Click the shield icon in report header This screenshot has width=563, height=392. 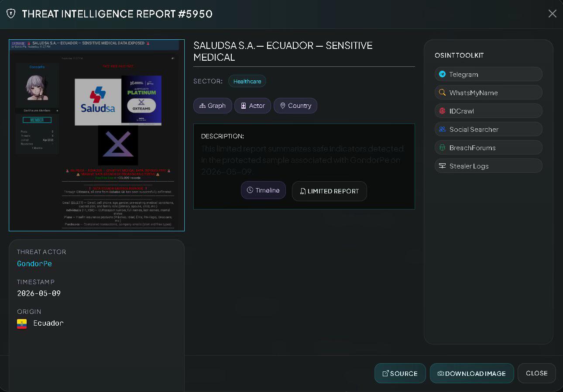click(11, 14)
